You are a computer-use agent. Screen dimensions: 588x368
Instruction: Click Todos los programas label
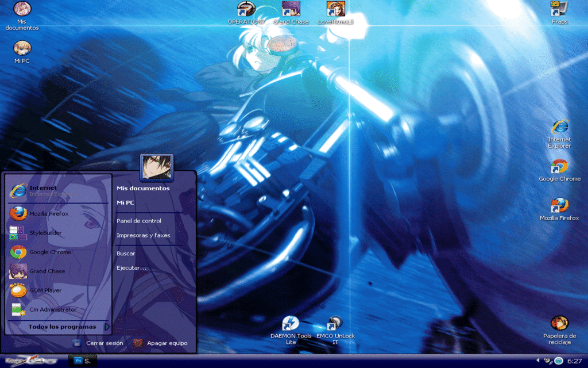tap(62, 327)
